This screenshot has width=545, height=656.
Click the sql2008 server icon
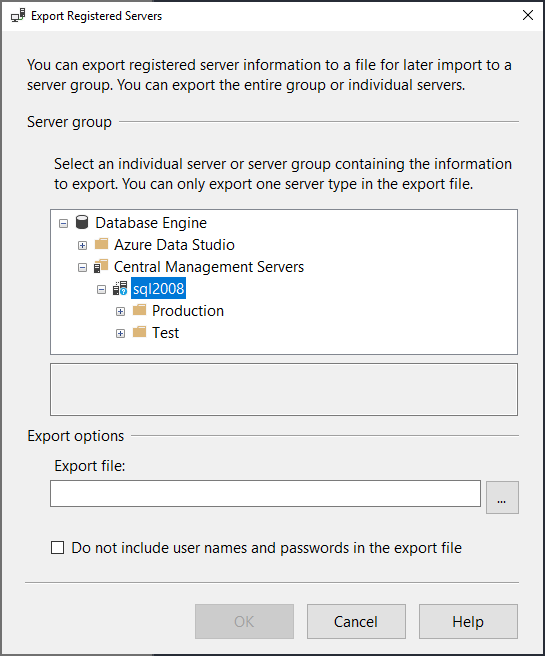[x=120, y=288]
